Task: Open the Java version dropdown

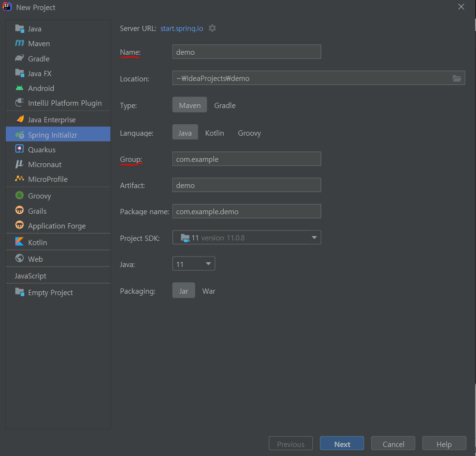Action: point(194,264)
